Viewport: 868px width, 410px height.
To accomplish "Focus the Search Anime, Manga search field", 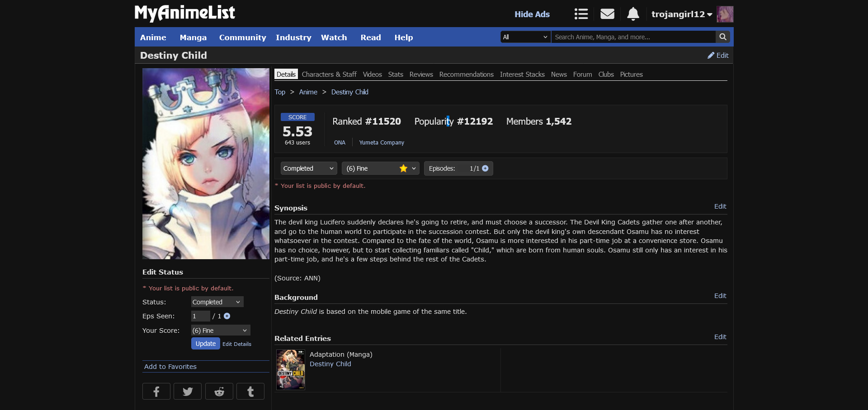I will tap(633, 37).
